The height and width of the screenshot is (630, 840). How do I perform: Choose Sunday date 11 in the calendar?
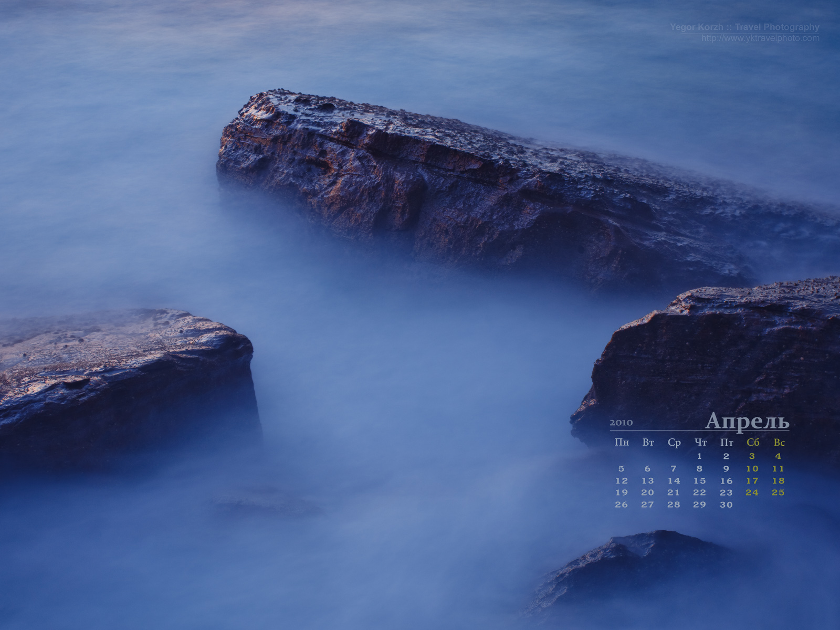click(x=778, y=468)
